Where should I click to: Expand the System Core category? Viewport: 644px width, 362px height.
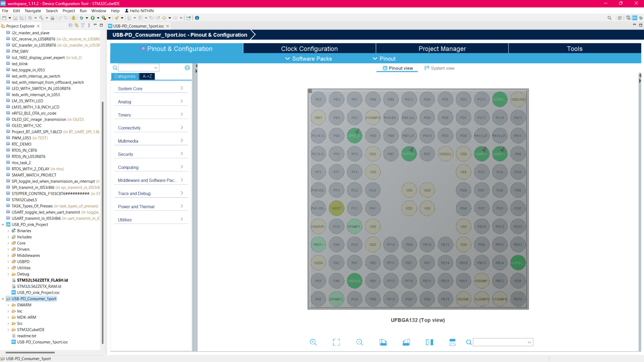pyautogui.click(x=151, y=88)
